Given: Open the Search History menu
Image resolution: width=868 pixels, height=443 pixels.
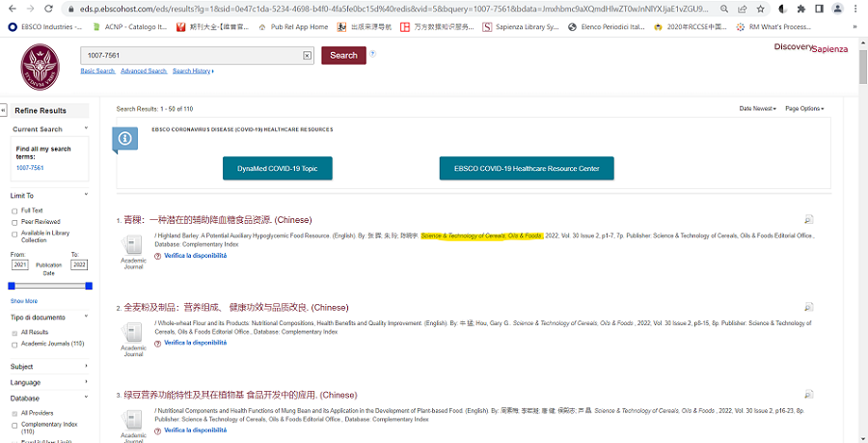Looking at the screenshot, I should point(193,71).
